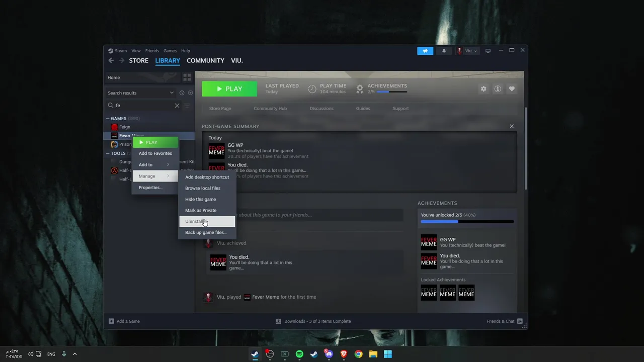Open Google Chrome from the taskbar

358,354
